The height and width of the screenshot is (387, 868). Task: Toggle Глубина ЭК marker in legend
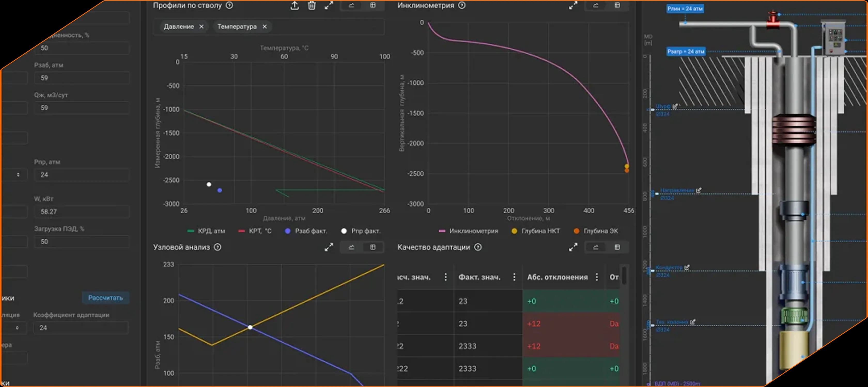(x=596, y=231)
